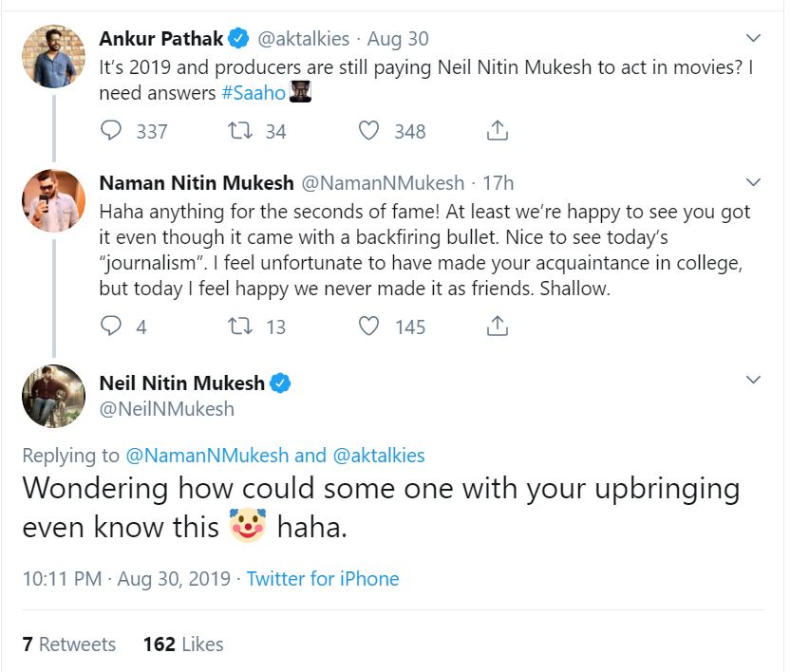Reply to Ankur Pathak's tweet
Image resolution: width=790 pixels, height=672 pixels.
point(112,131)
